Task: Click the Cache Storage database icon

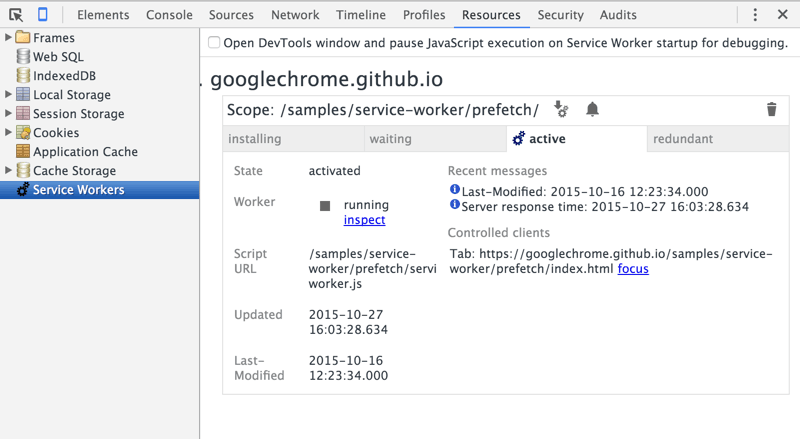Action: 23,170
